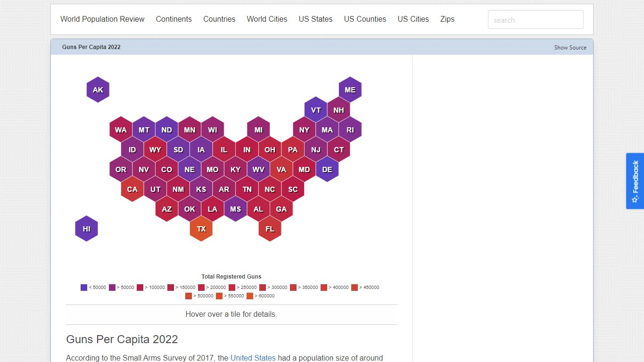Click the '> 600000' legend swatch
Image resolution: width=644 pixels, height=362 pixels.
pyautogui.click(x=250, y=296)
